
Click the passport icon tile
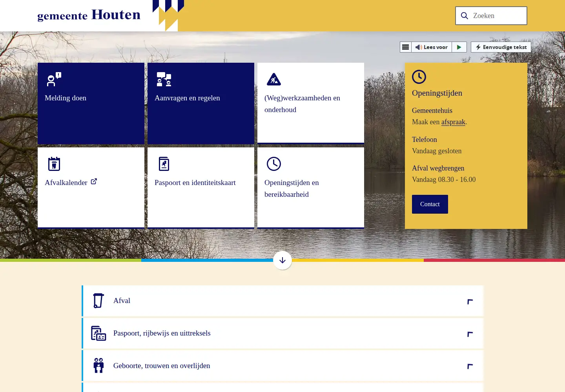click(164, 164)
